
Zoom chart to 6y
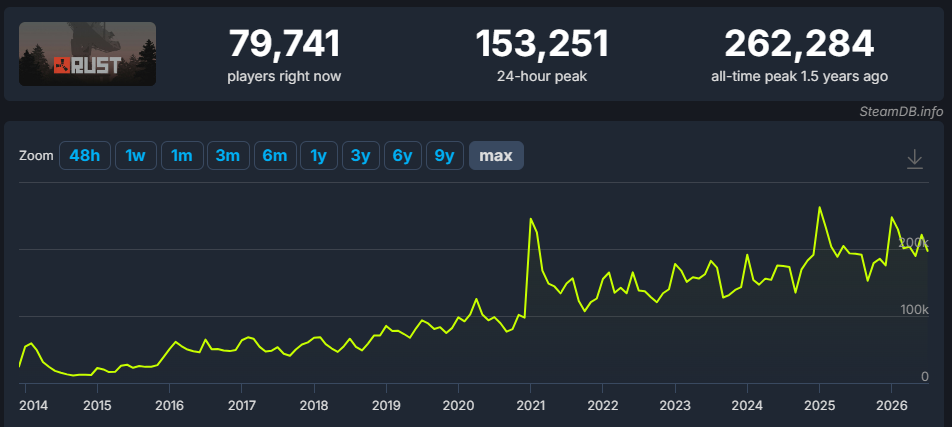[x=403, y=155]
